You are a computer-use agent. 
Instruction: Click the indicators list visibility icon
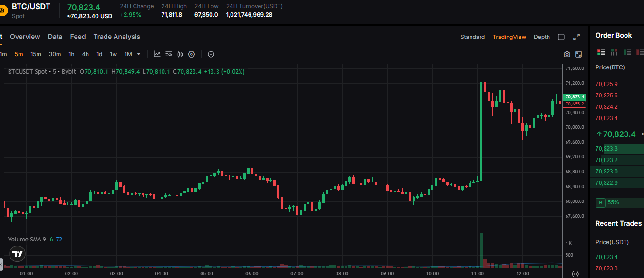pyautogui.click(x=168, y=54)
